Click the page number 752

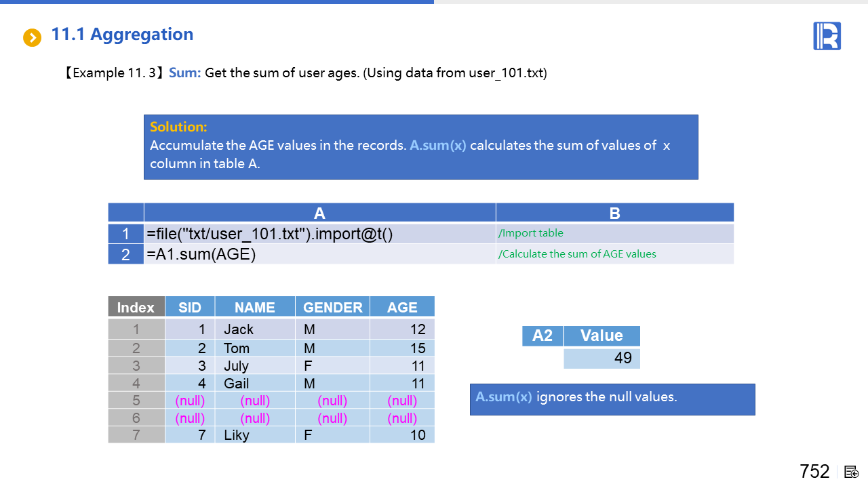(x=814, y=472)
